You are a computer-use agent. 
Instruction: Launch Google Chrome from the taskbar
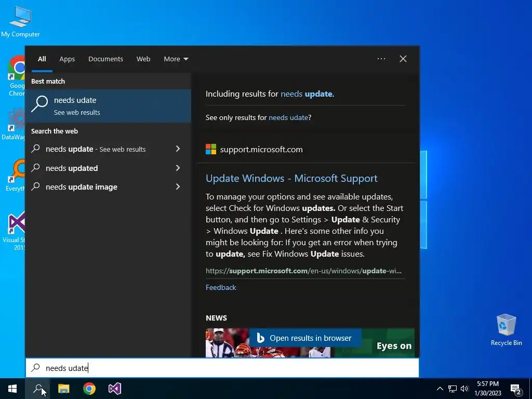point(89,389)
